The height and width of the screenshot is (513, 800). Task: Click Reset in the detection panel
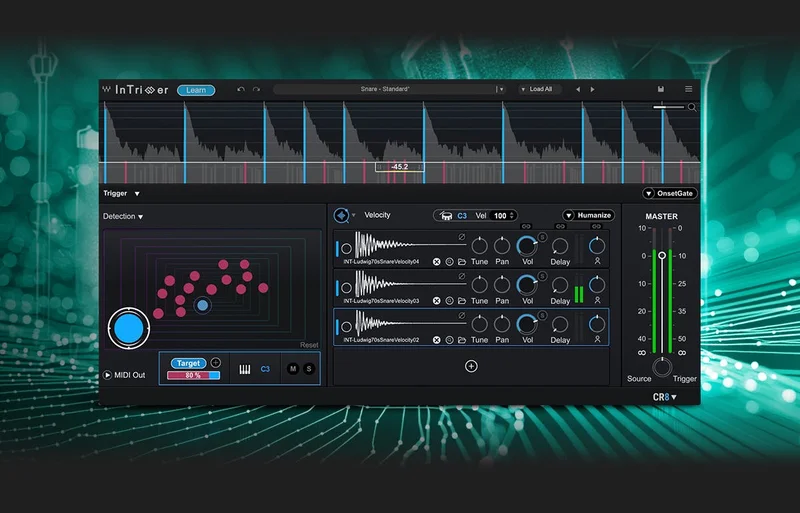pyautogui.click(x=309, y=345)
